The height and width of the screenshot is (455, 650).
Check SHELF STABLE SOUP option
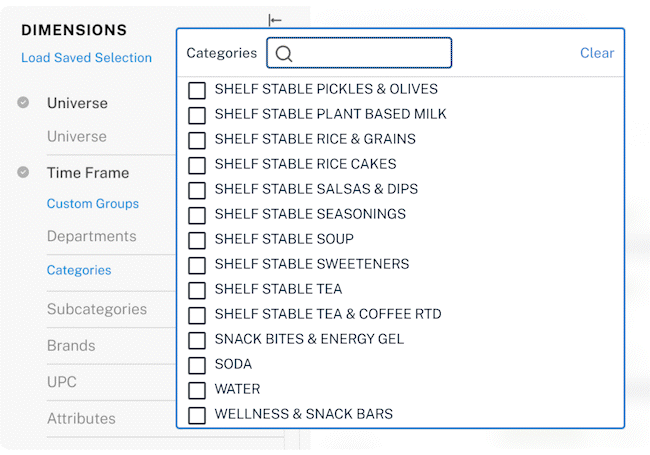pyautogui.click(x=197, y=240)
